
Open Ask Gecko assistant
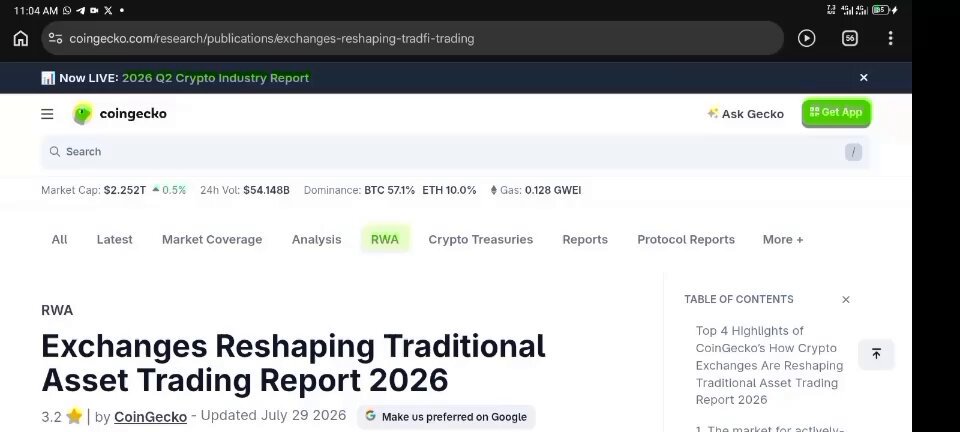(745, 114)
